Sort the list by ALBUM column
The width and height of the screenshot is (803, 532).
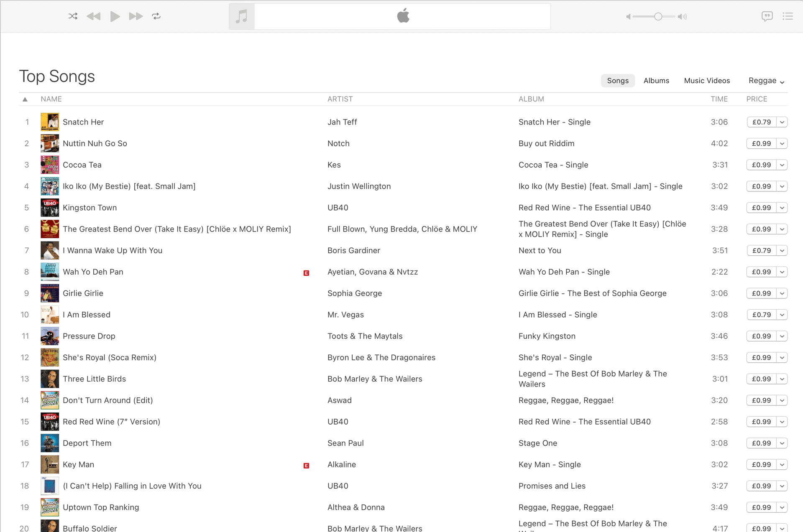531,99
